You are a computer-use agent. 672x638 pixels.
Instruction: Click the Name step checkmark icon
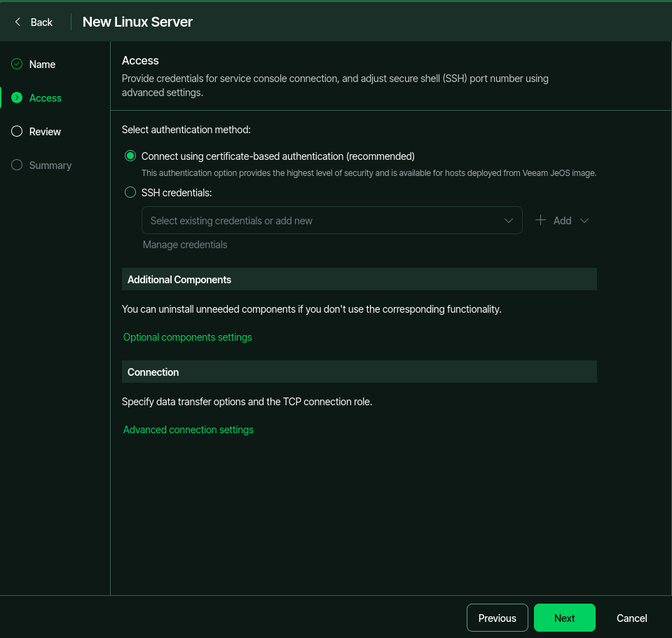[17, 65]
